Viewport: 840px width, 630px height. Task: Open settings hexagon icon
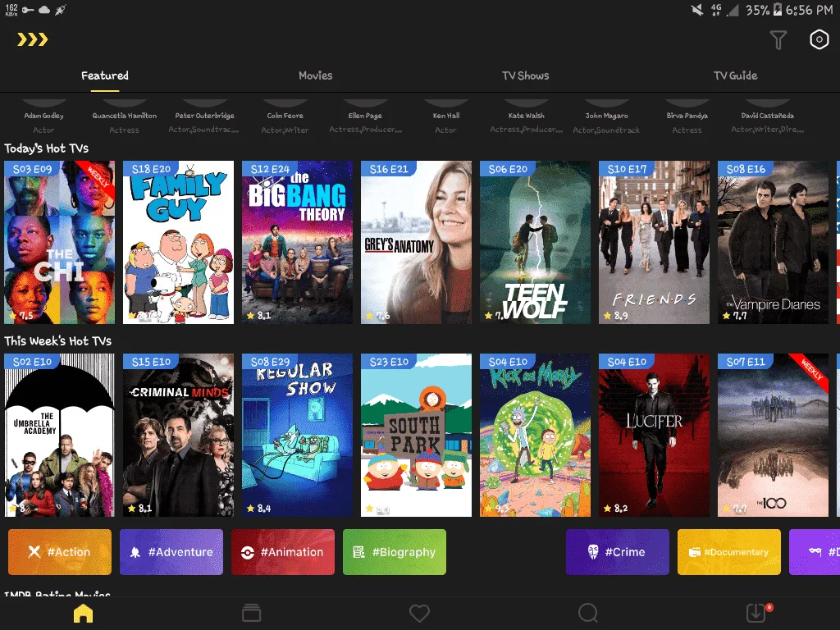(819, 39)
